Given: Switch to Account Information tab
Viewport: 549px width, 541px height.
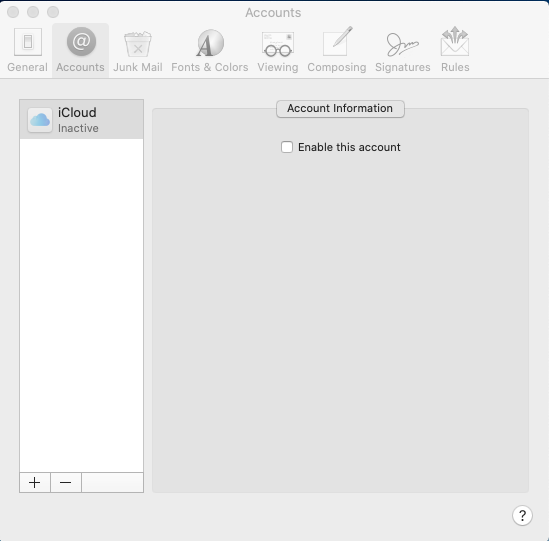Looking at the screenshot, I should (x=340, y=109).
